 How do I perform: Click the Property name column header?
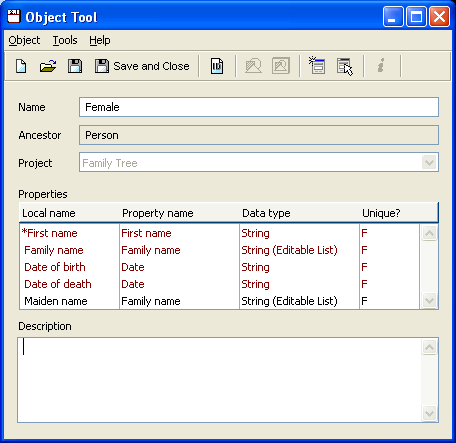(x=179, y=213)
